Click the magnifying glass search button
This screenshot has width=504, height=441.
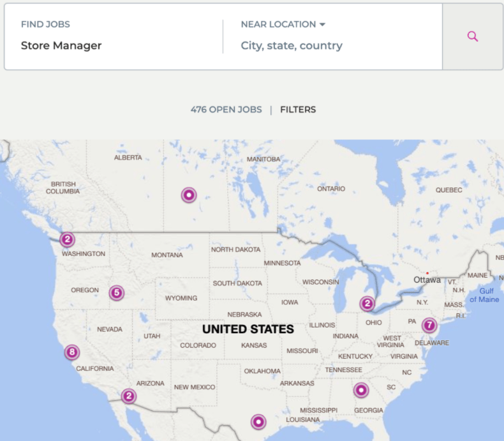click(x=473, y=36)
